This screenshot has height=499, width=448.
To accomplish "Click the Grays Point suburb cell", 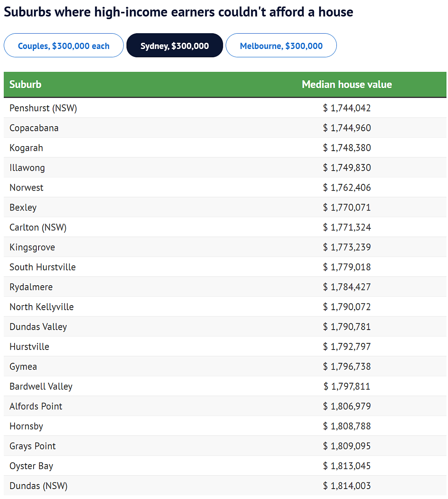I will pyautogui.click(x=32, y=446).
